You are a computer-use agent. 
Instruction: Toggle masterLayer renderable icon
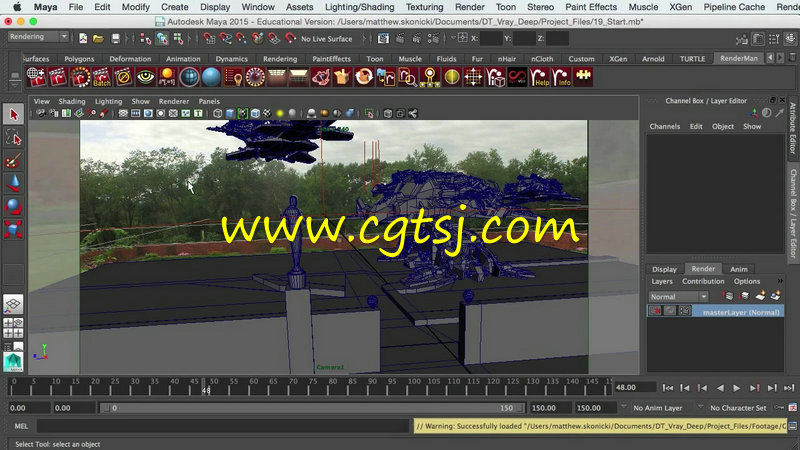[x=655, y=311]
